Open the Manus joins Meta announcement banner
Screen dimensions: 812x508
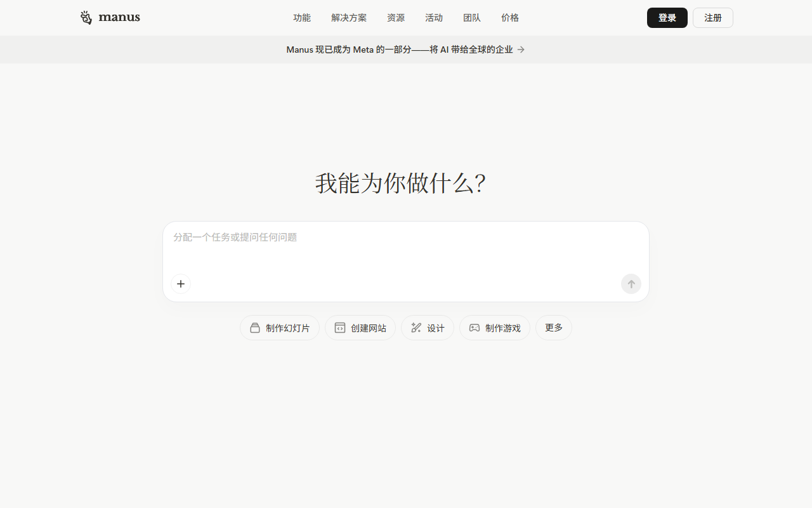(x=406, y=50)
